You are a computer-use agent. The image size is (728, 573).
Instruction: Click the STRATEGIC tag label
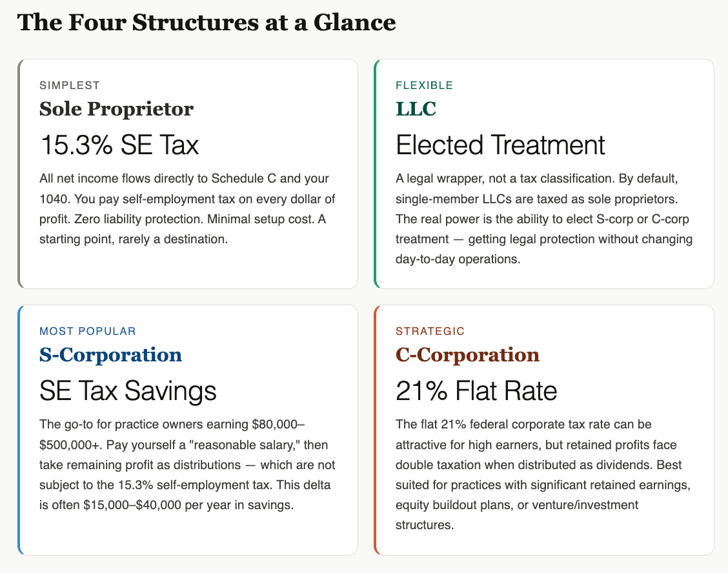tap(430, 331)
